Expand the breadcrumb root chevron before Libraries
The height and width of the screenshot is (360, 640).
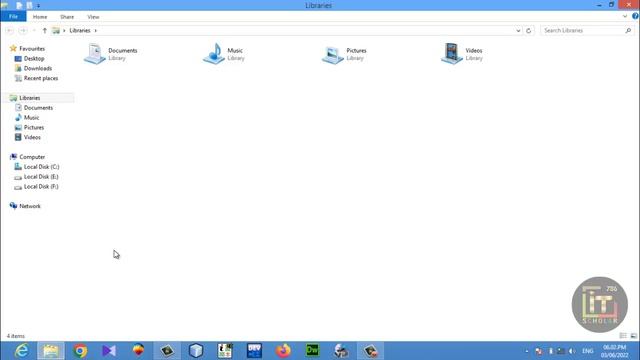pos(64,31)
